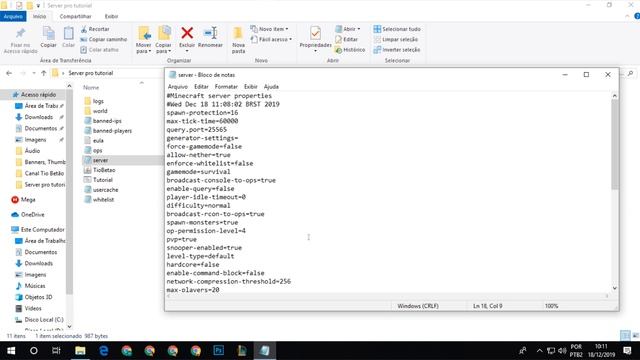Image resolution: width=640 pixels, height=360 pixels.
Task: Open Notepad Formatar menu
Action: tap(226, 87)
